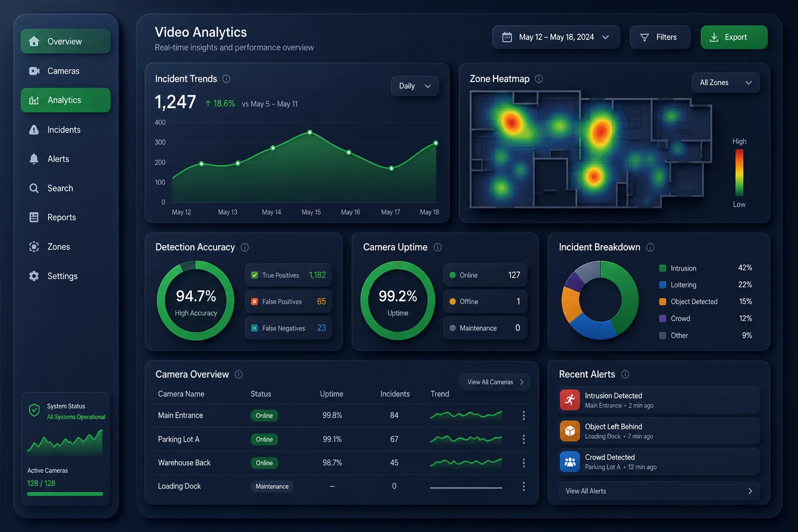798x532 pixels.
Task: Click the Main Entrance trend sparkline
Action: point(466,415)
